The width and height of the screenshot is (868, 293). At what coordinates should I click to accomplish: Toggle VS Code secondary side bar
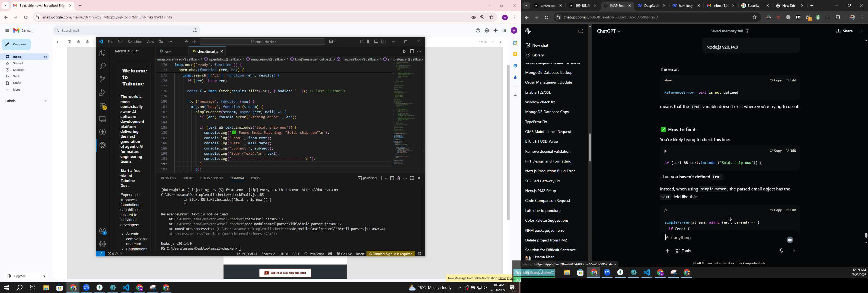(x=384, y=42)
